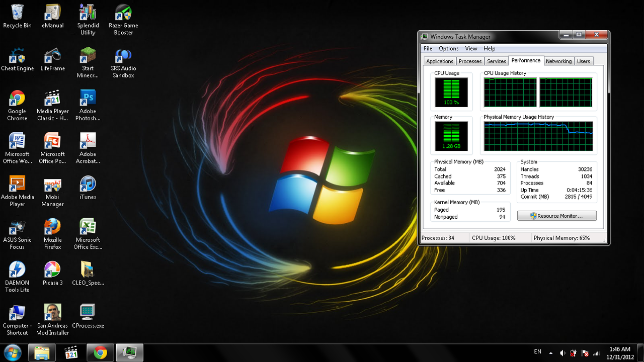Switch to the Networking tab
Image resolution: width=644 pixels, height=362 pixels.
coord(558,61)
